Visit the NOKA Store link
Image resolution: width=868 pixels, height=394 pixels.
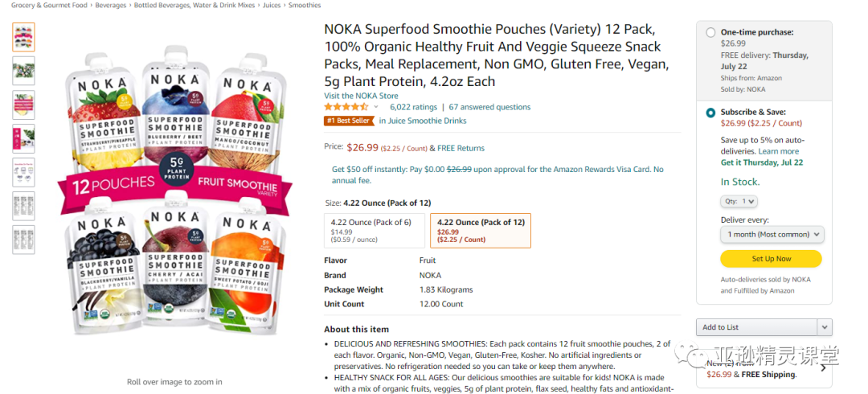(361, 96)
